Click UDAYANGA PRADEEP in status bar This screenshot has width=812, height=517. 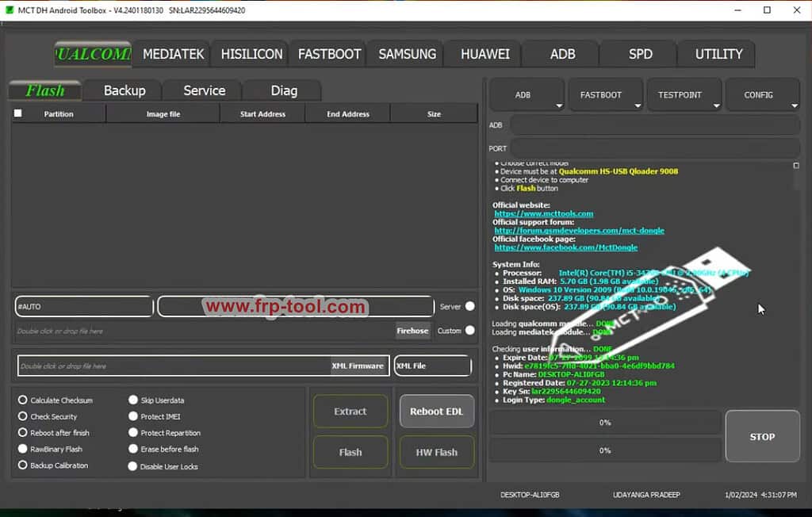(646, 495)
